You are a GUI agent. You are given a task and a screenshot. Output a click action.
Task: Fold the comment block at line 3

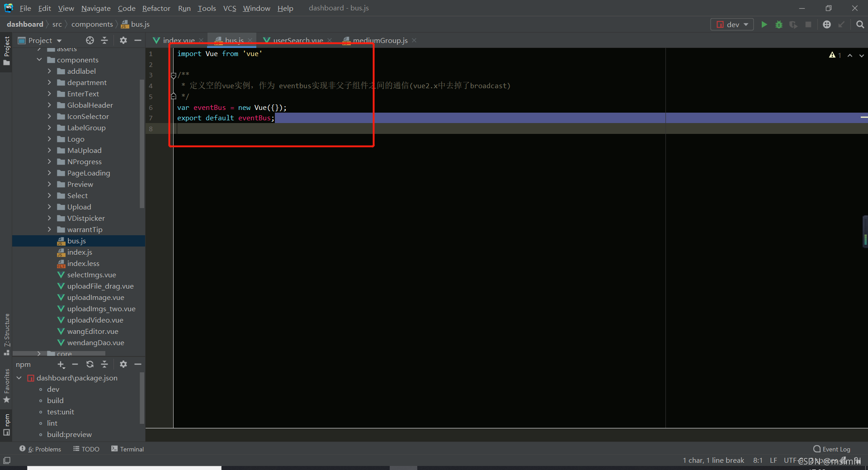pyautogui.click(x=174, y=75)
